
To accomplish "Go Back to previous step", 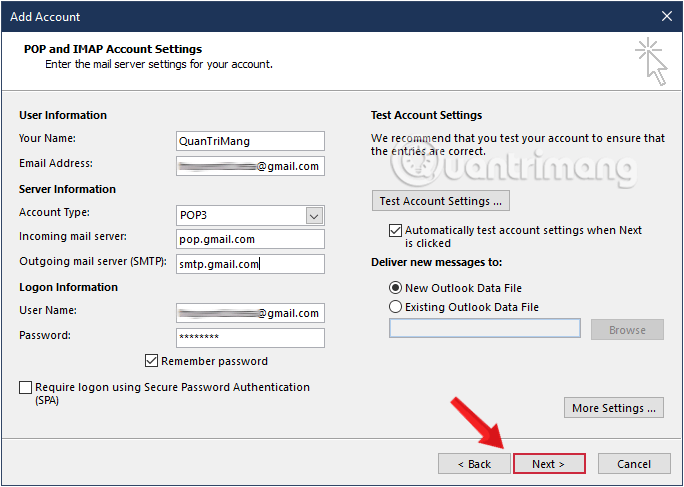I will click(x=474, y=464).
